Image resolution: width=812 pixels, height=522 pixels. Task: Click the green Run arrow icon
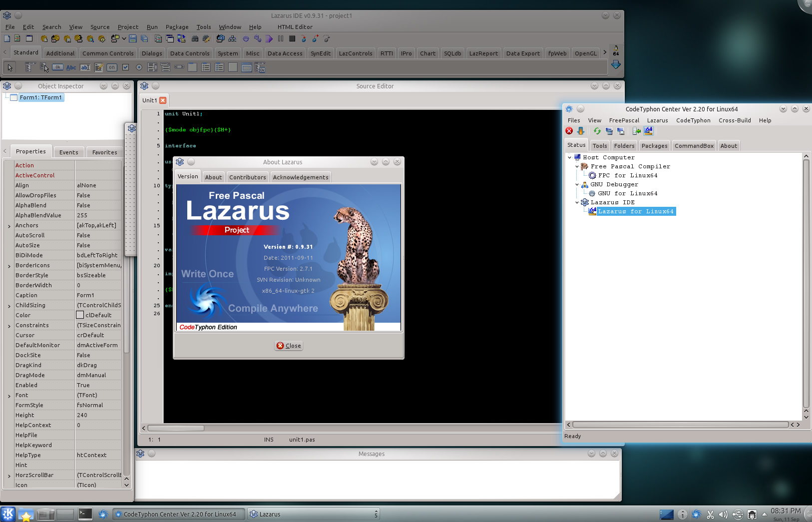(269, 38)
